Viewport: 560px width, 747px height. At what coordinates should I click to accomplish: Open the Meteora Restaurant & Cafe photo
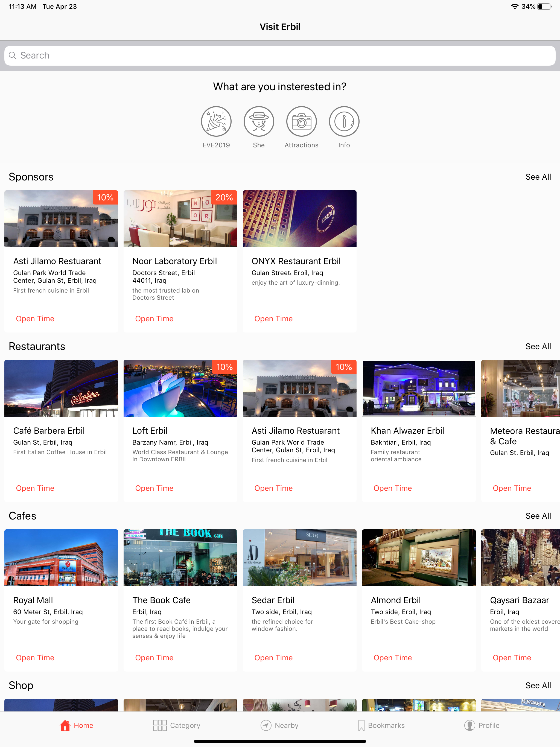click(520, 388)
